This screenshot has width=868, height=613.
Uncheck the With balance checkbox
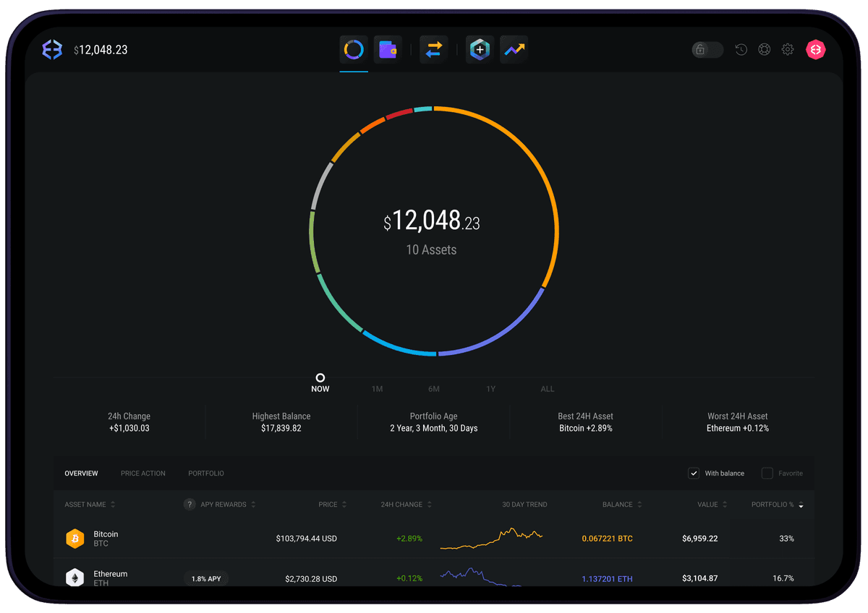coord(694,473)
